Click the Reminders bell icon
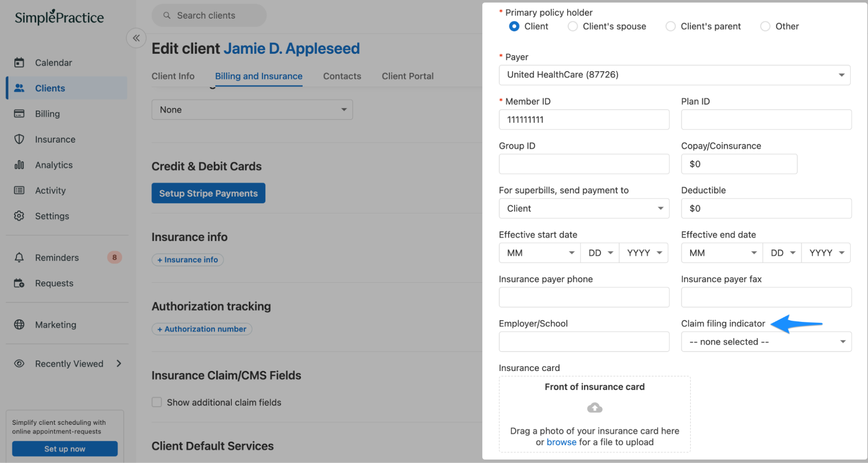The image size is (868, 463). (x=19, y=258)
